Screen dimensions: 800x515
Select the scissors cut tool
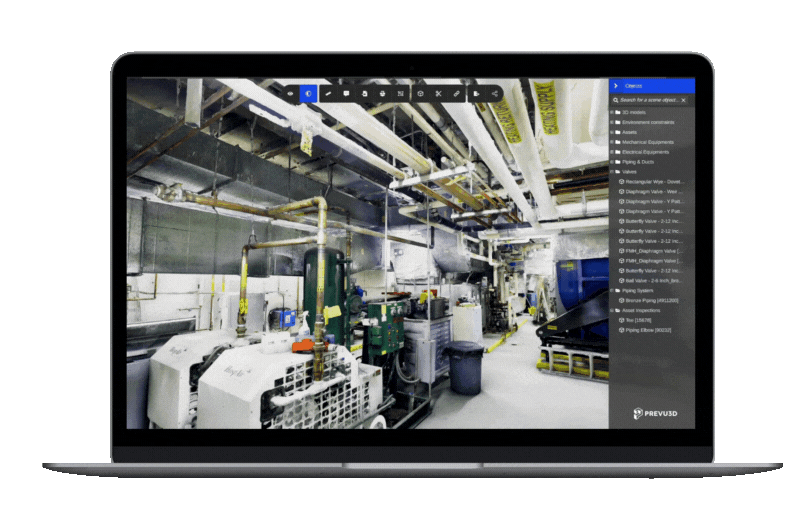(438, 93)
